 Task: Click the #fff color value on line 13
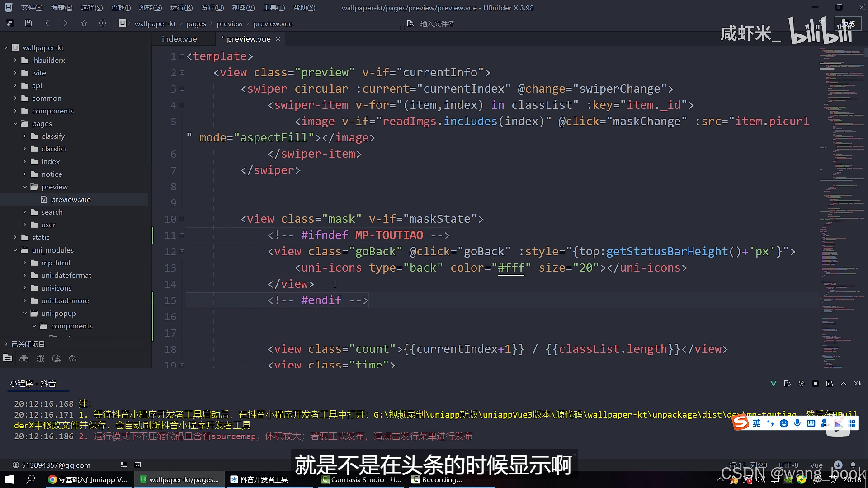point(511,268)
